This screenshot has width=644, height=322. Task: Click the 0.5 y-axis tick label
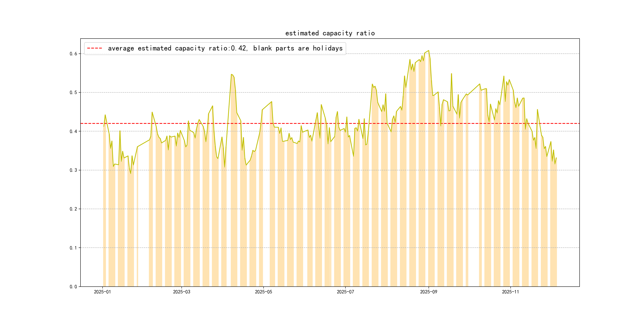pos(73,92)
